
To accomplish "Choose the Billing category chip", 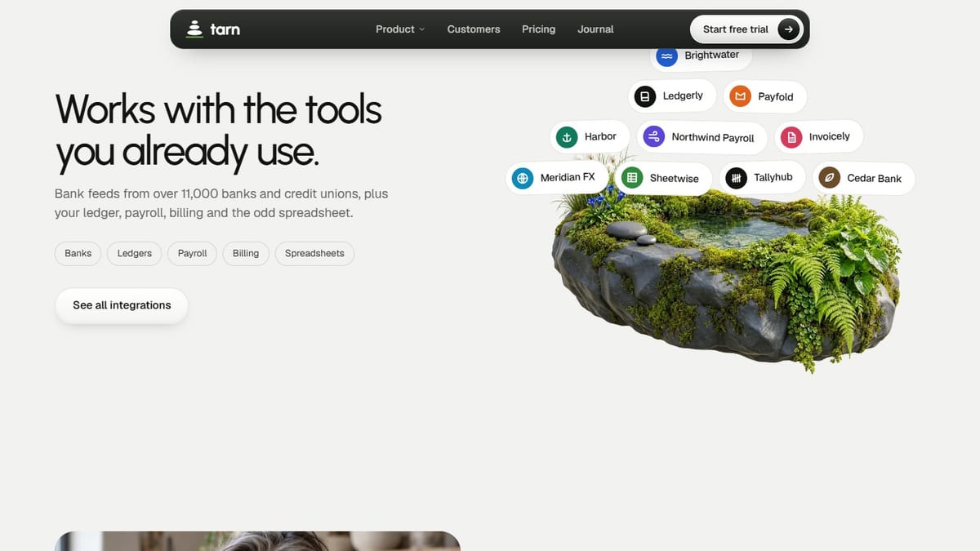I will [246, 253].
